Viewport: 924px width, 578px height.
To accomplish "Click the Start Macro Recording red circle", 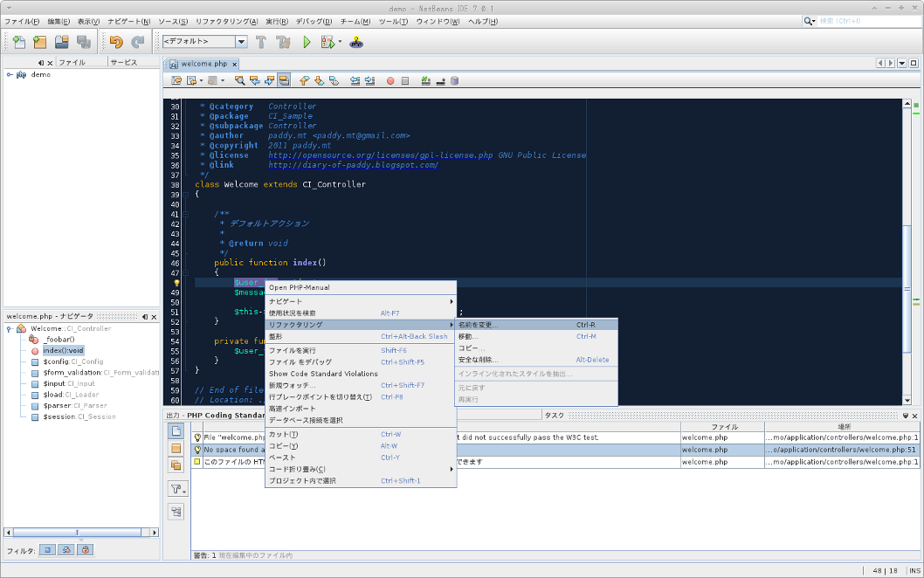I will 390,80.
